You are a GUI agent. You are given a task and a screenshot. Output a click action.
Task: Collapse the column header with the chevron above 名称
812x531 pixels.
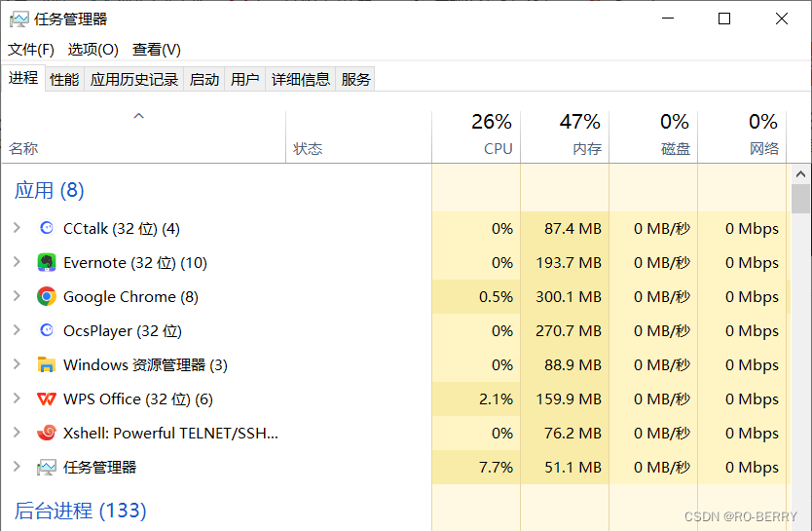pos(138,117)
